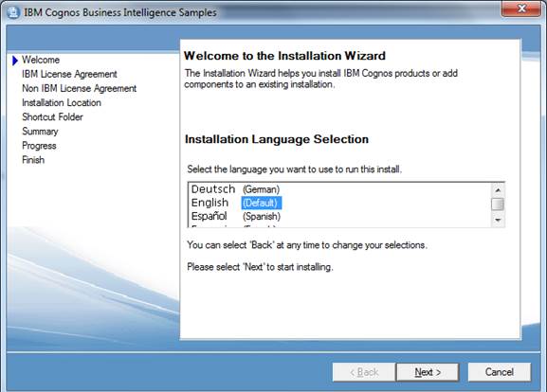
Task: Click the Progress step in the sidebar
Action: tap(39, 145)
